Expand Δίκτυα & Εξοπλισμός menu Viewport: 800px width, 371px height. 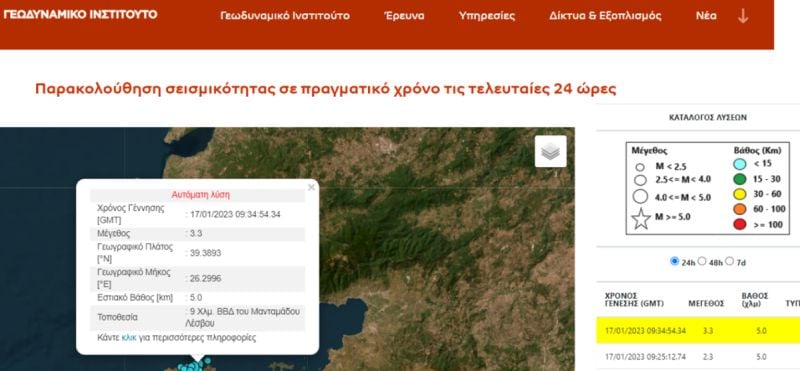pos(605,16)
